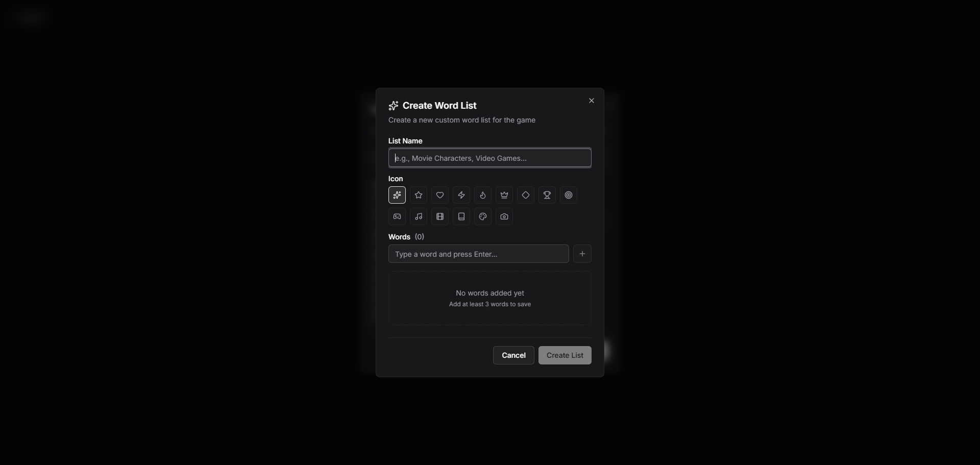Click the Create List button

pyautogui.click(x=565, y=355)
